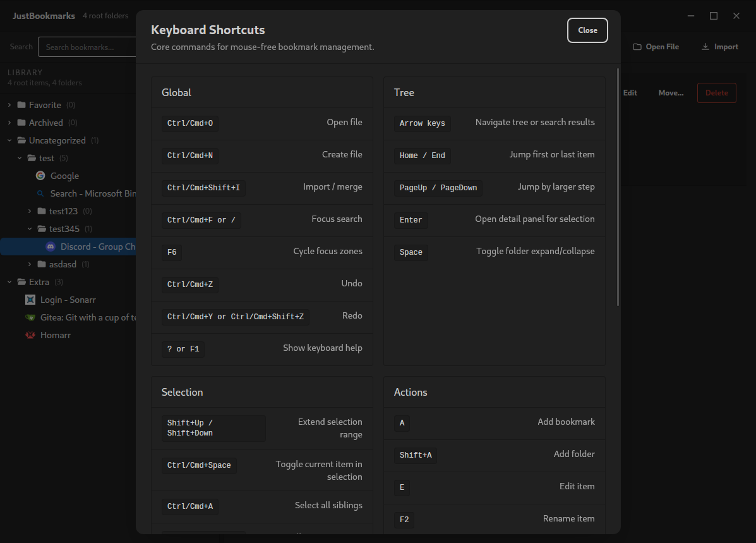Screen dimensions: 756x543
Task: Collapse the Uncategorized folder chevron
Action: (x=9, y=140)
